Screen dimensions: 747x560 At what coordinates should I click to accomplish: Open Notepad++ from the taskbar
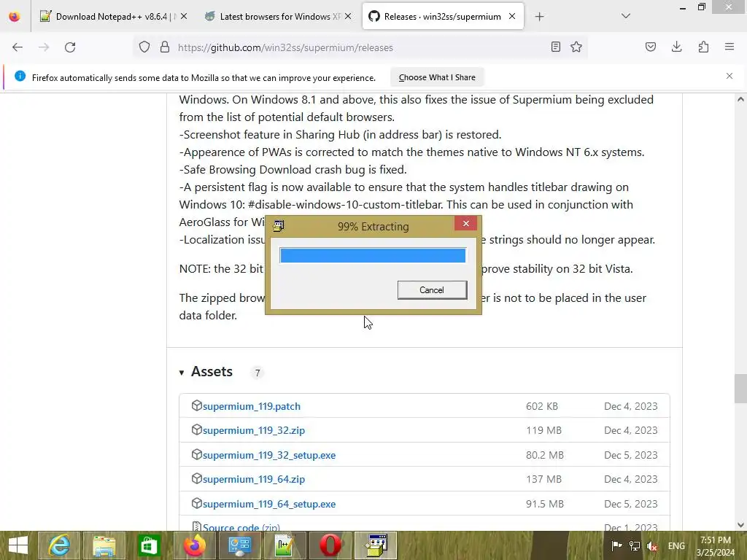(285, 545)
